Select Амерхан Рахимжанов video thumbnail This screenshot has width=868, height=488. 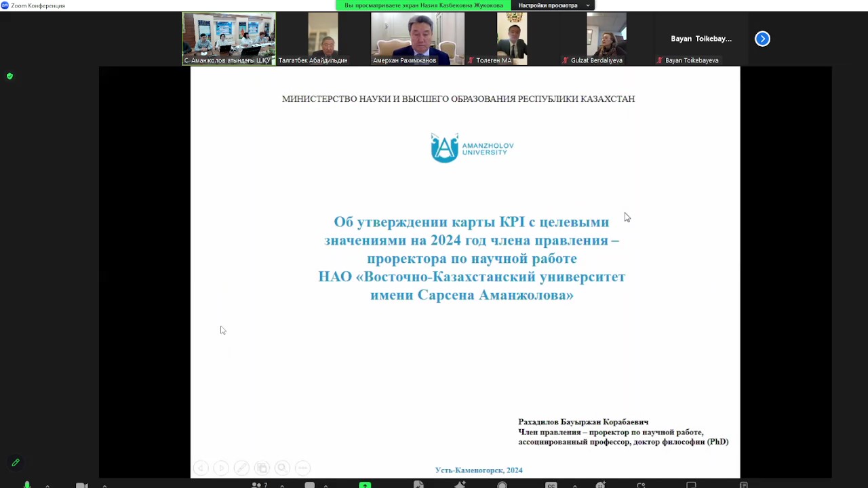(x=417, y=39)
